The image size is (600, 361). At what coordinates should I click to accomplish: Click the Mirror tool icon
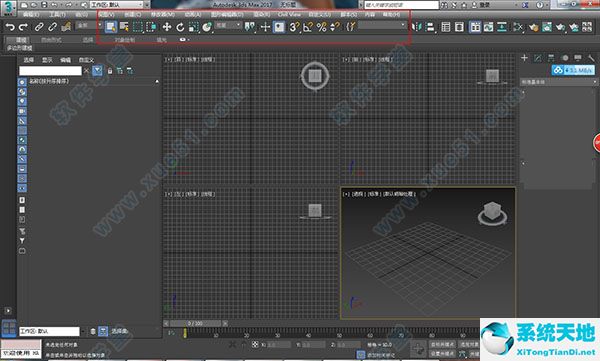click(x=416, y=27)
